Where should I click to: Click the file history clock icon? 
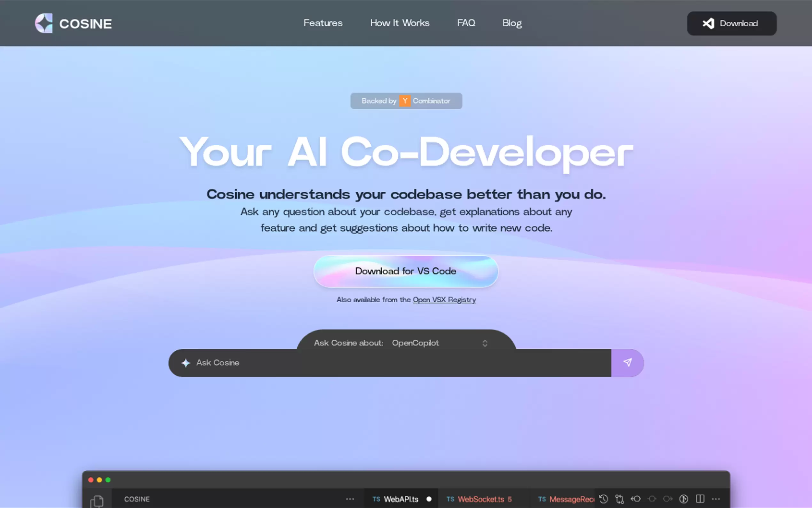pos(604,499)
